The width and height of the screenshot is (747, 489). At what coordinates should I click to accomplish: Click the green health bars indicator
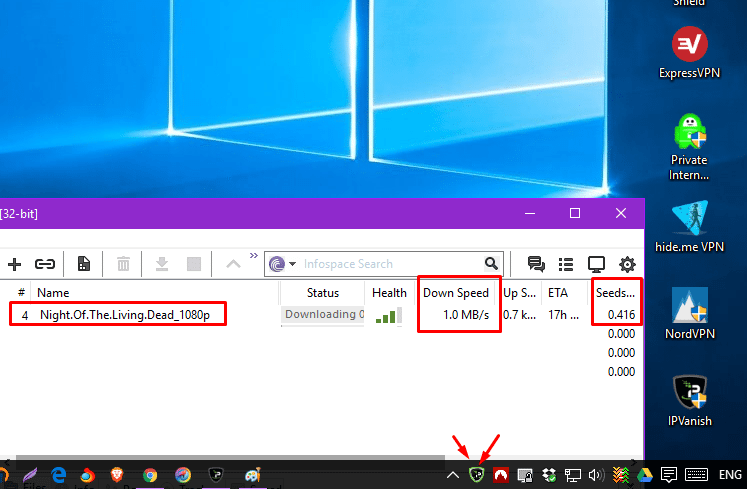point(388,316)
